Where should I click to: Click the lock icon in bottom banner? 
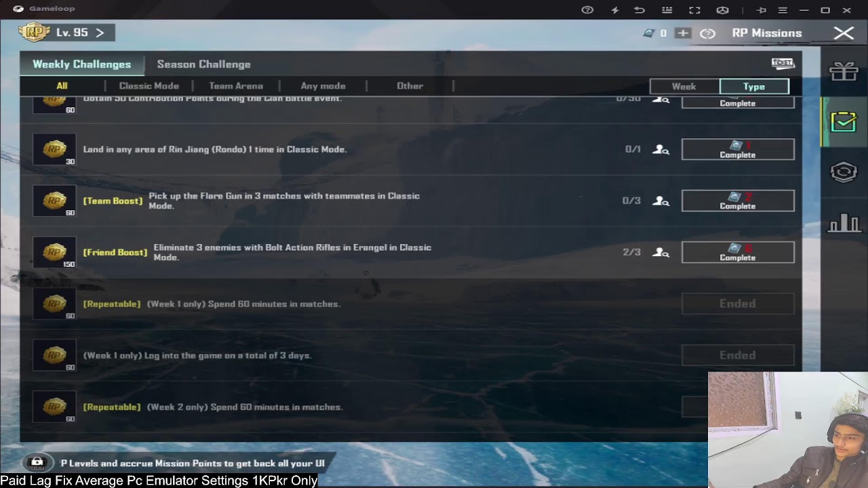click(x=37, y=462)
